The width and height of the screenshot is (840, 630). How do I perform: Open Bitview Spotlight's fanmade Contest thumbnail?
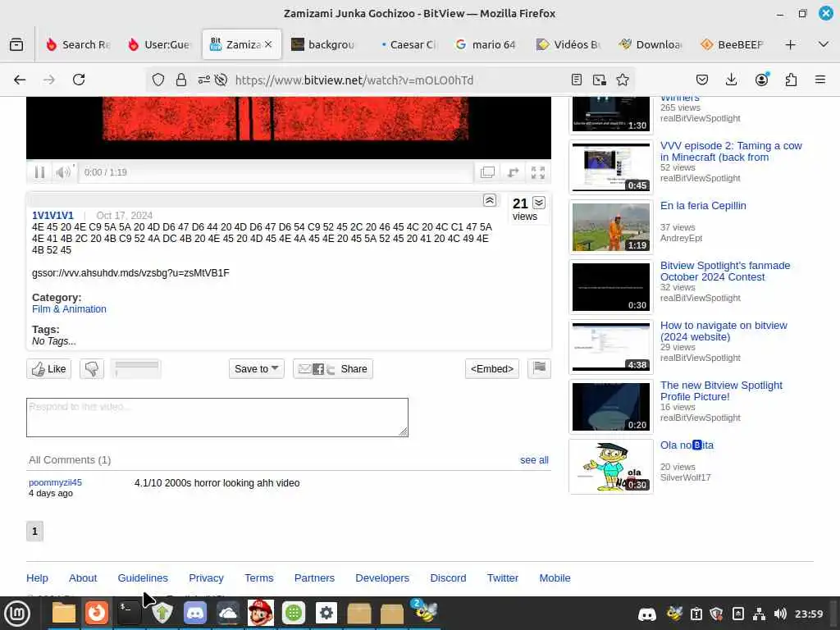[x=610, y=287]
